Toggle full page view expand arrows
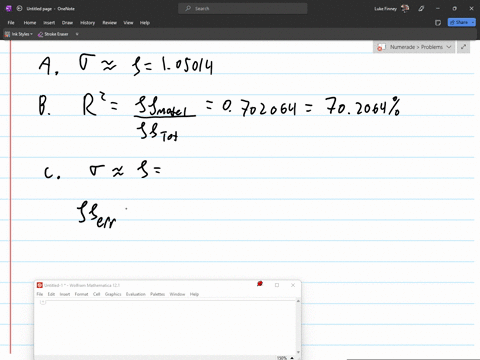The width and height of the screenshot is (480, 360). [x=463, y=47]
